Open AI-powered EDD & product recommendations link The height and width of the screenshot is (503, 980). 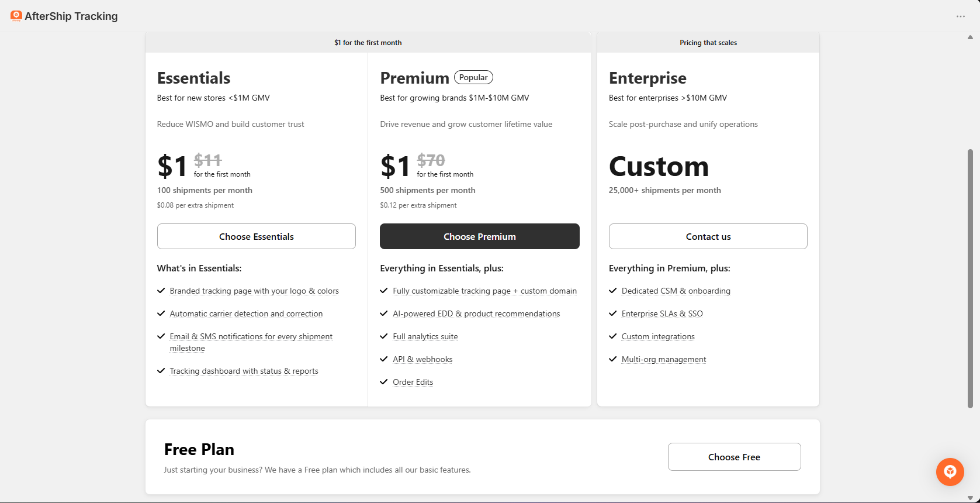(x=476, y=313)
